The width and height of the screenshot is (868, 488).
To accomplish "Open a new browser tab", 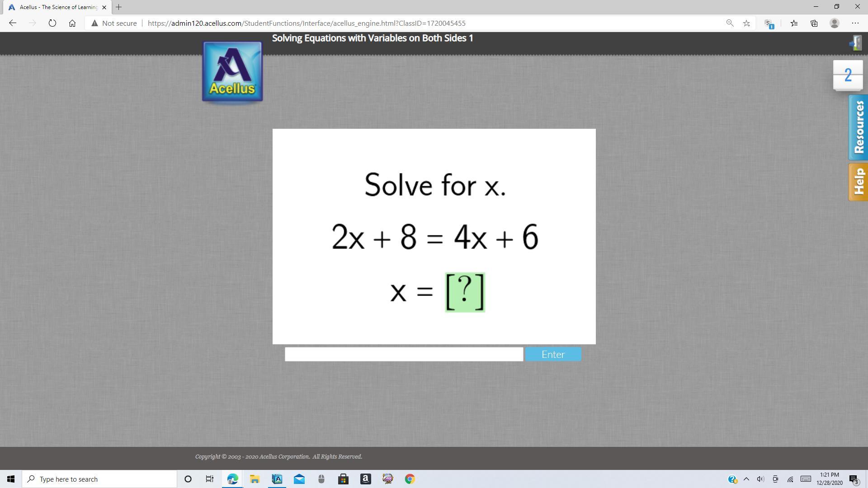I will pyautogui.click(x=119, y=7).
